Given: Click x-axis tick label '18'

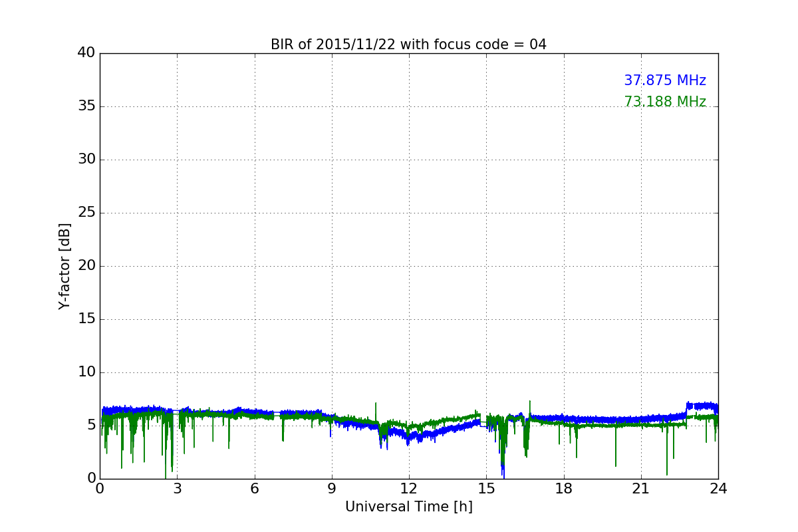Looking at the screenshot, I should [564, 489].
